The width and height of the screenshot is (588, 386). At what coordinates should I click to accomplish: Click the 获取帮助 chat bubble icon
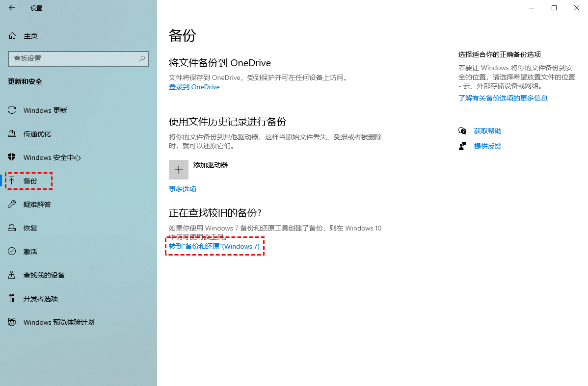pos(462,131)
